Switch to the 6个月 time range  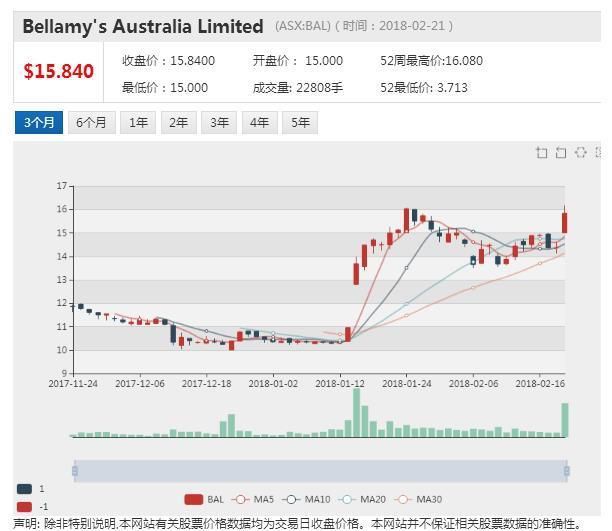tap(92, 123)
